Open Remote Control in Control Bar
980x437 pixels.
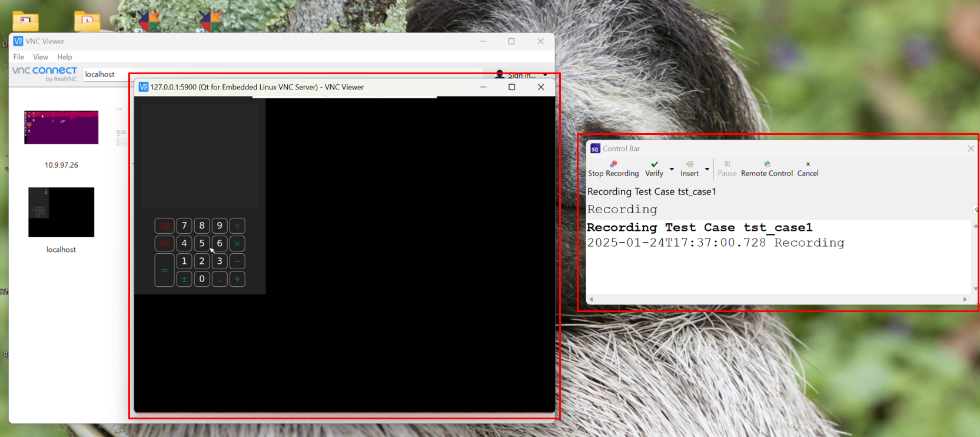[766, 168]
